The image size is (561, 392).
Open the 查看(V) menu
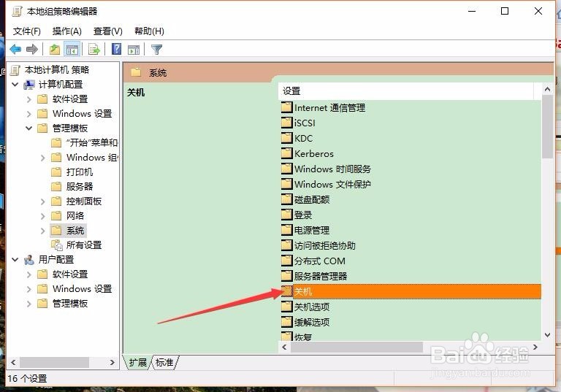[x=107, y=31]
